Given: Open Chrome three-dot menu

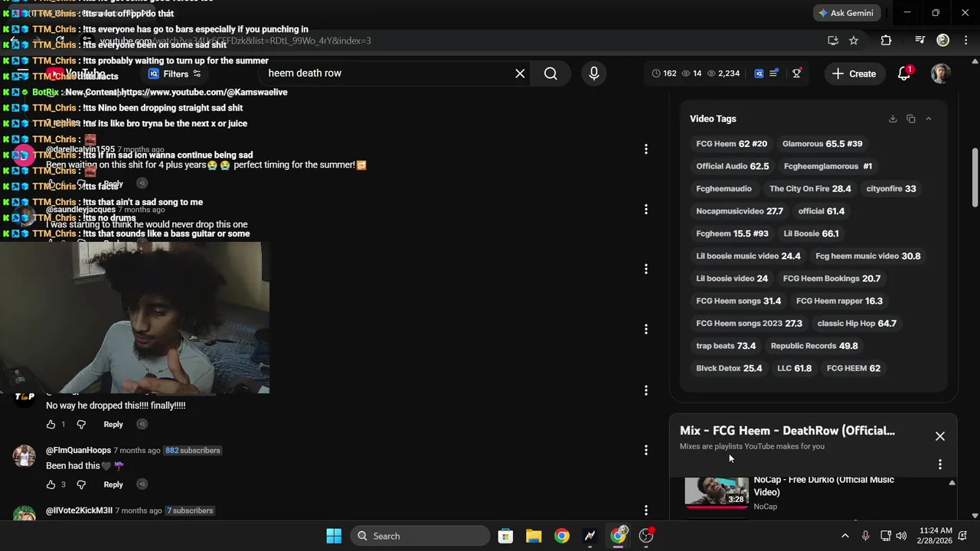Looking at the screenshot, I should 965,41.
